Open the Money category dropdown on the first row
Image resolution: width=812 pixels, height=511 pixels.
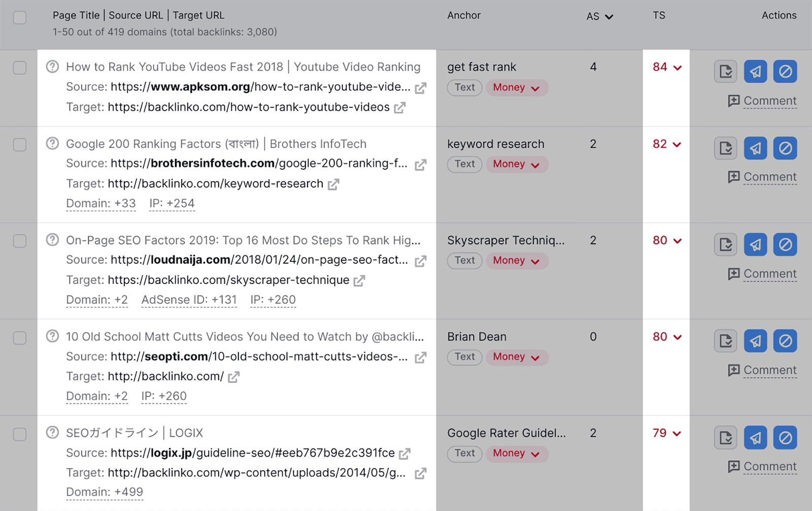coord(516,87)
